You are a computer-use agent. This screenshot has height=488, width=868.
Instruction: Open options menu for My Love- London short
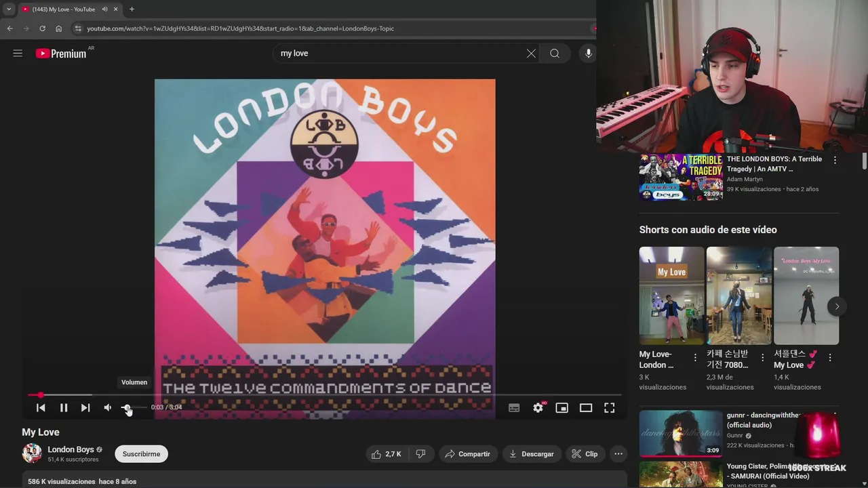point(695,357)
